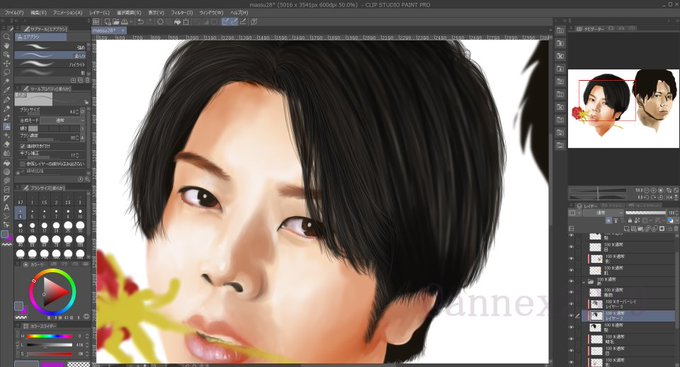The width and height of the screenshot is (680, 367).
Task: Open the 合成モード blend mode dropdown
Action: point(63,120)
